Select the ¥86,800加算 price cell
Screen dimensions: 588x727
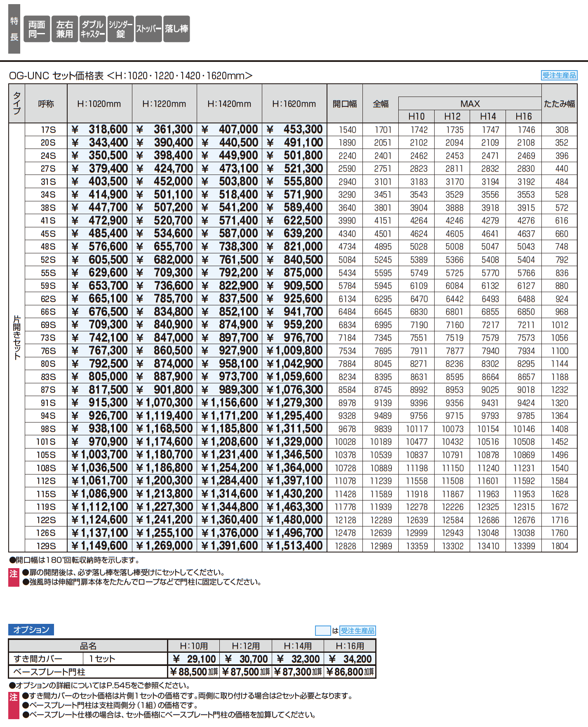coord(350,672)
